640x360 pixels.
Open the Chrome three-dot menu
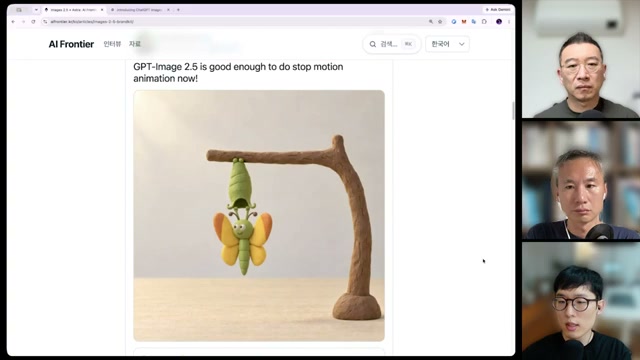click(509, 22)
